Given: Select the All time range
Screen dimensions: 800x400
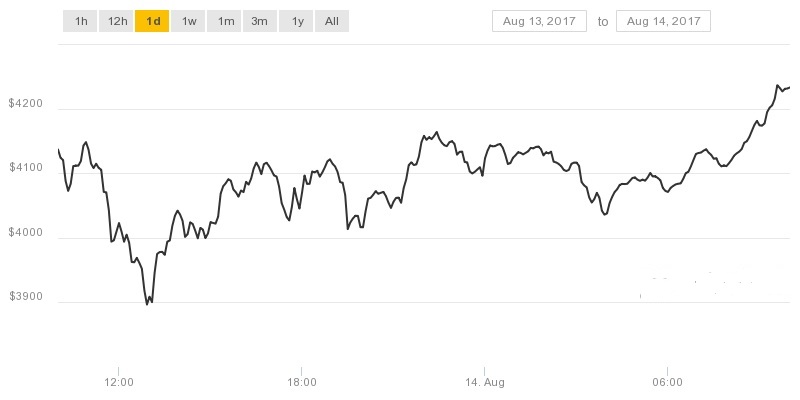Looking at the screenshot, I should (x=332, y=21).
